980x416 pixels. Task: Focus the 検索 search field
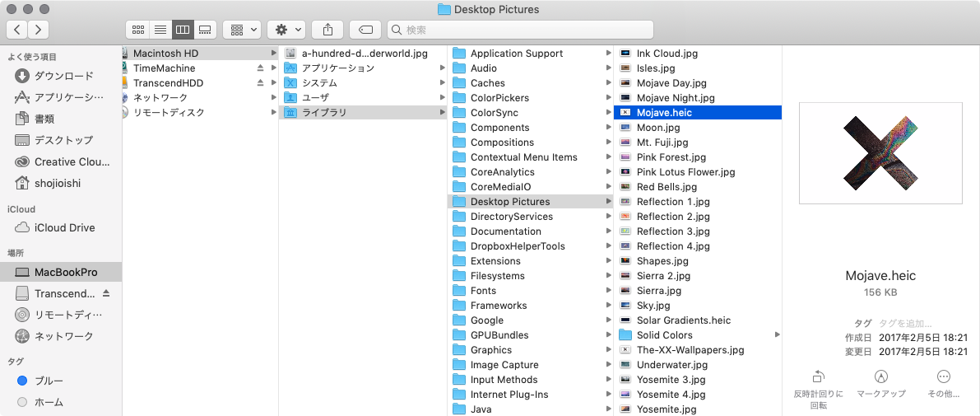[x=520, y=30]
